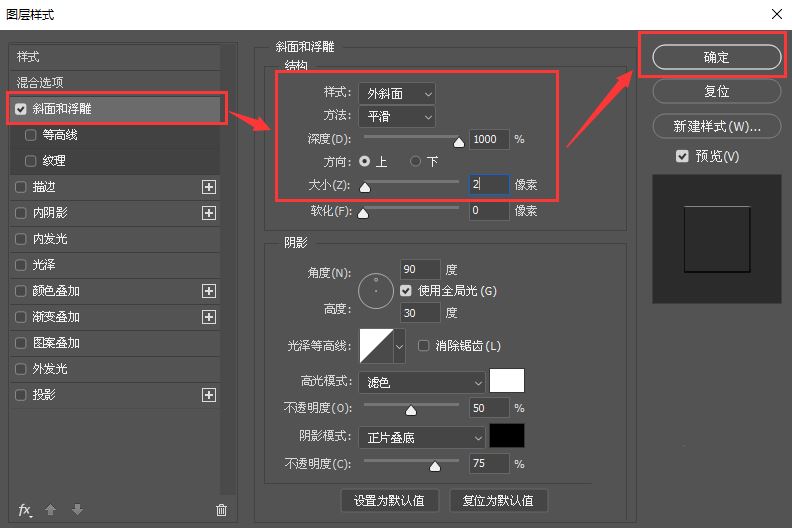This screenshot has width=792, height=528.
Task: Select the 下 direction radio button
Action: point(415,161)
